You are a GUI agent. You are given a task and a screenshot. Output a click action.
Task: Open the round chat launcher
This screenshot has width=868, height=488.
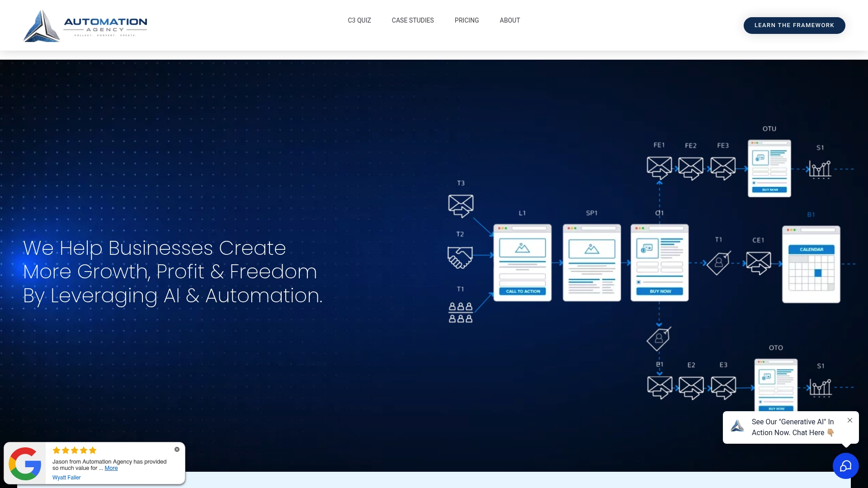(846, 466)
